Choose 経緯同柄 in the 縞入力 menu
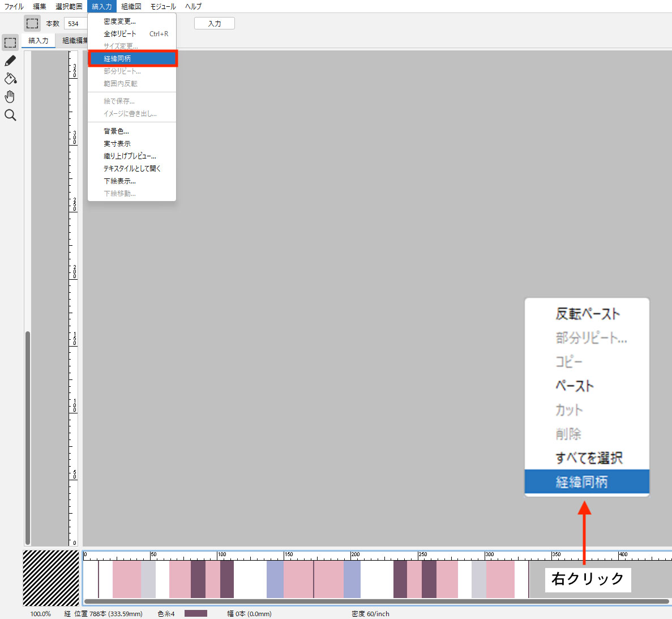Screen dimensions: 672x619 click(132, 58)
